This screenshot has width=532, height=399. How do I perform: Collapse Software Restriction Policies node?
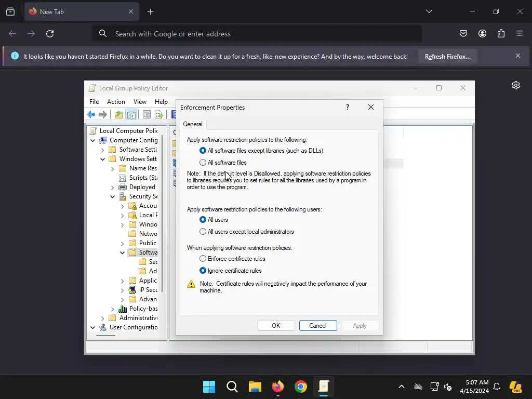122,252
